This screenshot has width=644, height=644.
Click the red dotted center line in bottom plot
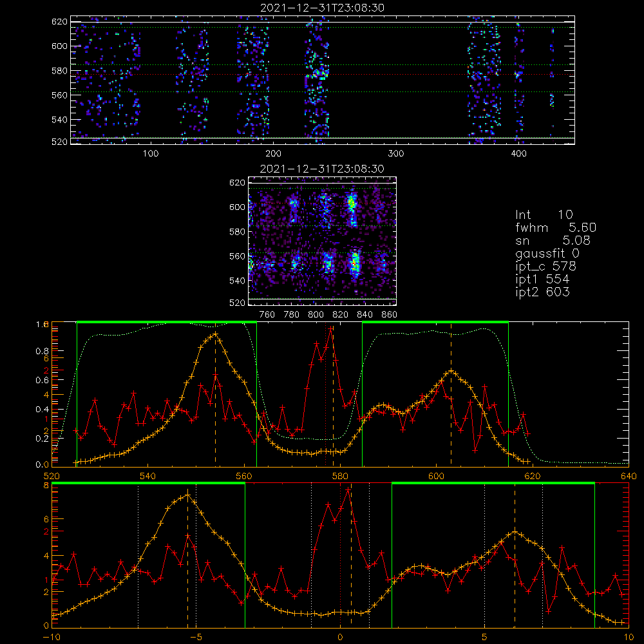[340, 554]
